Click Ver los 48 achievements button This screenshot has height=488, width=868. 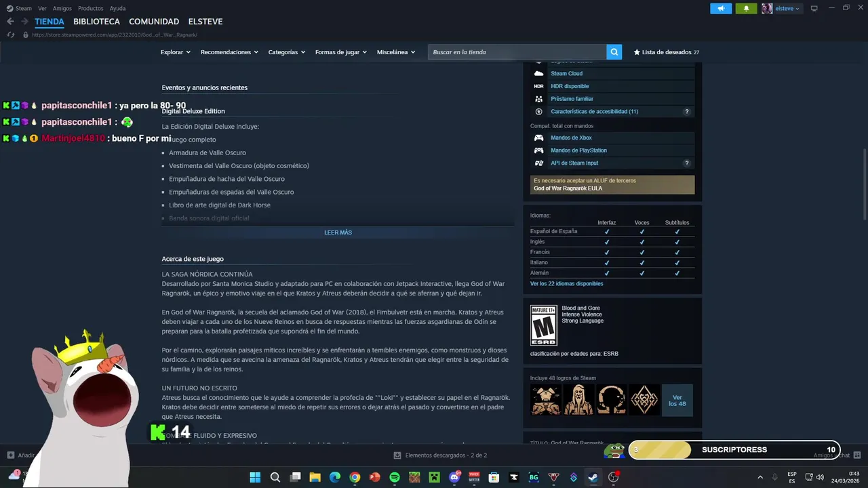(x=677, y=400)
